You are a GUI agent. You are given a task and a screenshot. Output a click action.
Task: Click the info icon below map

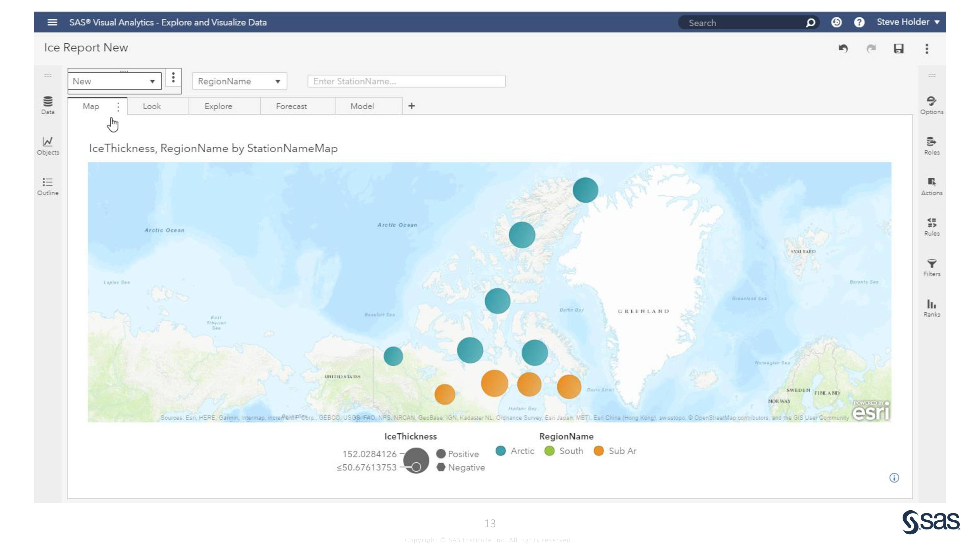tap(894, 478)
